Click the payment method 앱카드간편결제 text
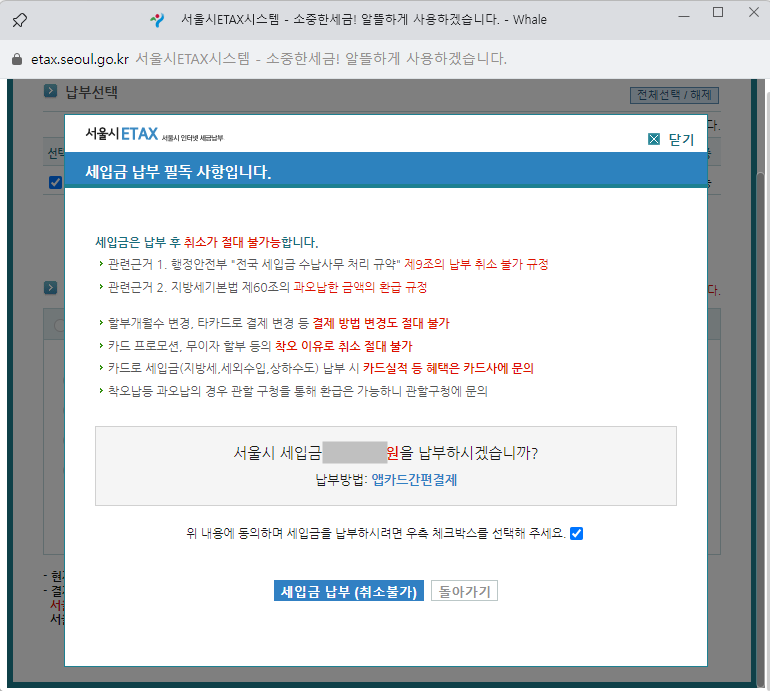The height and width of the screenshot is (691, 770). coord(414,480)
